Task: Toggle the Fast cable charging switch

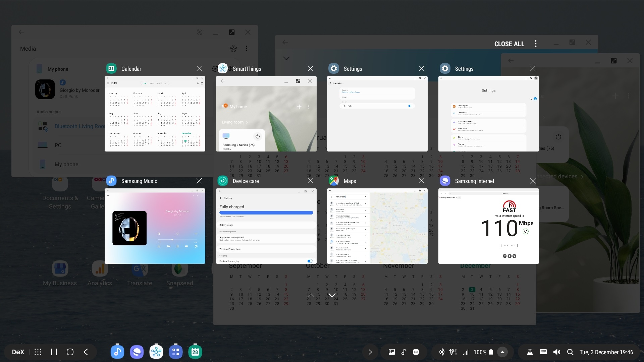Action: pyautogui.click(x=310, y=261)
